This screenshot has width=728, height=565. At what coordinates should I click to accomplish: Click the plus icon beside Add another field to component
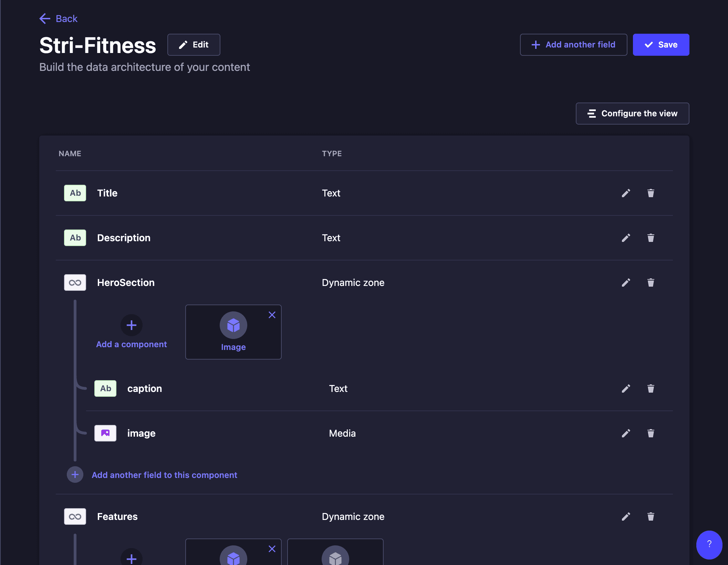click(75, 475)
